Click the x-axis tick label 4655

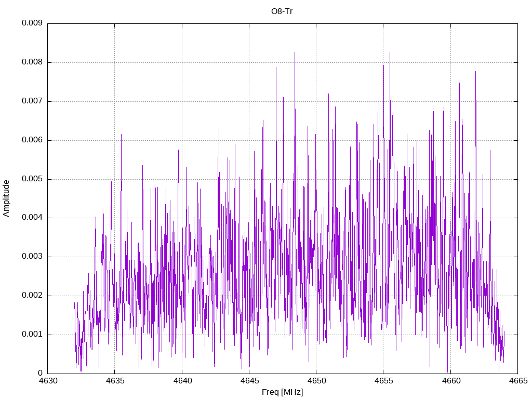coord(384,381)
